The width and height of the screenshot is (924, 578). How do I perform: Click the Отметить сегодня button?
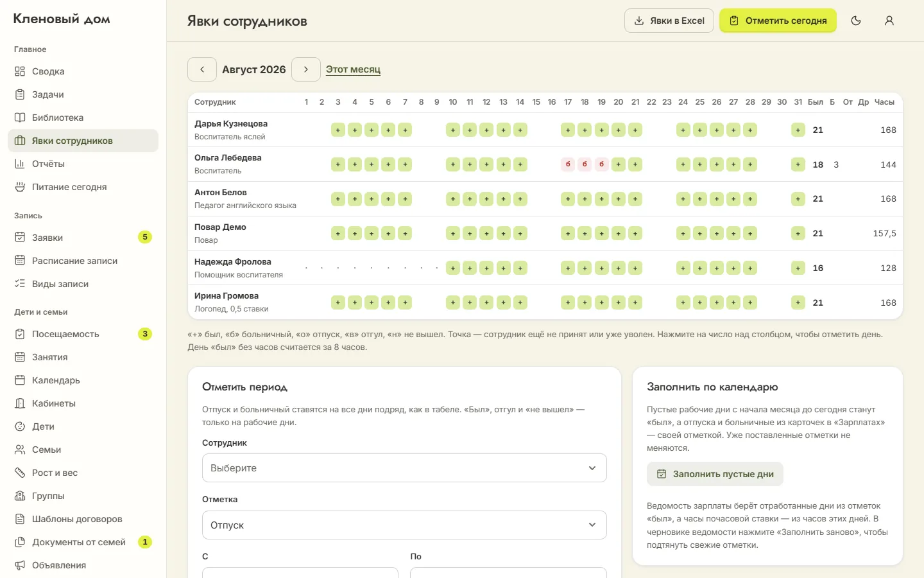[778, 21]
